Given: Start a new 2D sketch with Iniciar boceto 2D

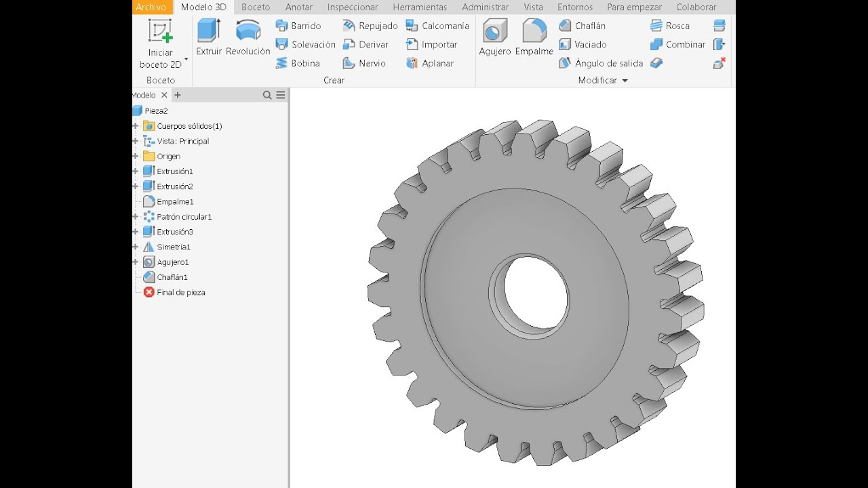Looking at the screenshot, I should tap(161, 45).
